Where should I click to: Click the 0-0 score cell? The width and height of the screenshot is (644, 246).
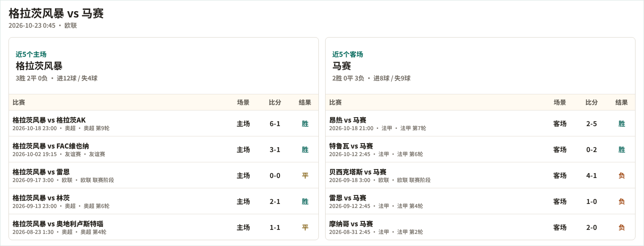pyautogui.click(x=275, y=175)
